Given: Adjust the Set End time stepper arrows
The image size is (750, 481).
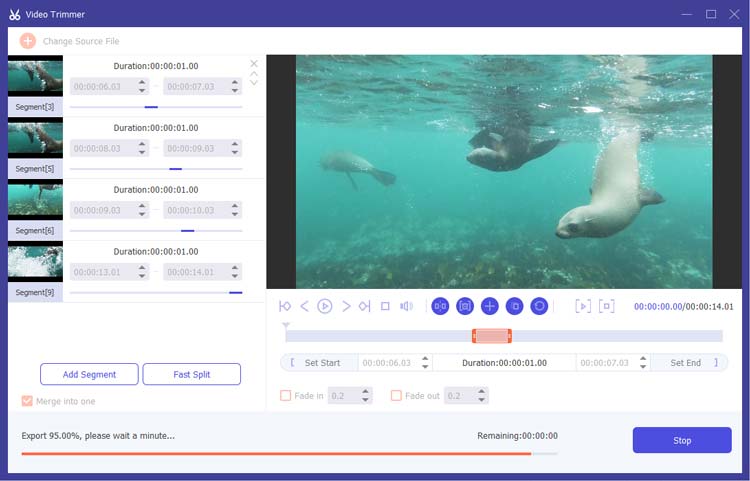Looking at the screenshot, I should coord(643,362).
